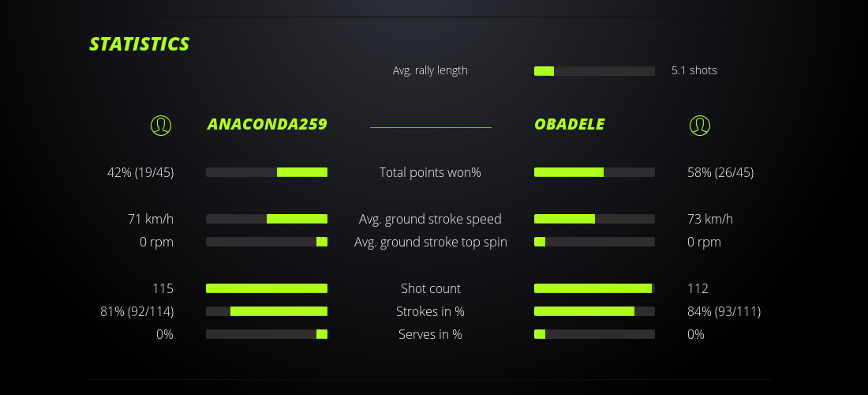Click Obadele's serves in % bar

[x=594, y=334]
